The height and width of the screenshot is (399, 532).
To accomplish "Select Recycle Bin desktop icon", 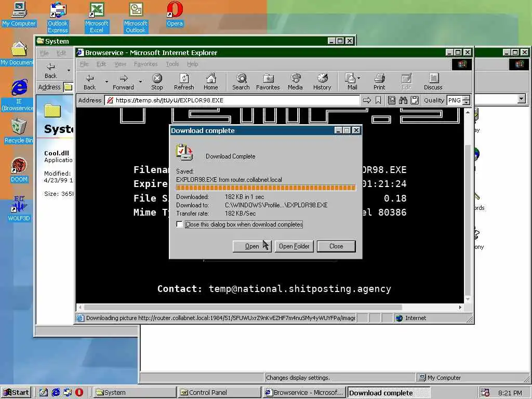I will pyautogui.click(x=19, y=131).
